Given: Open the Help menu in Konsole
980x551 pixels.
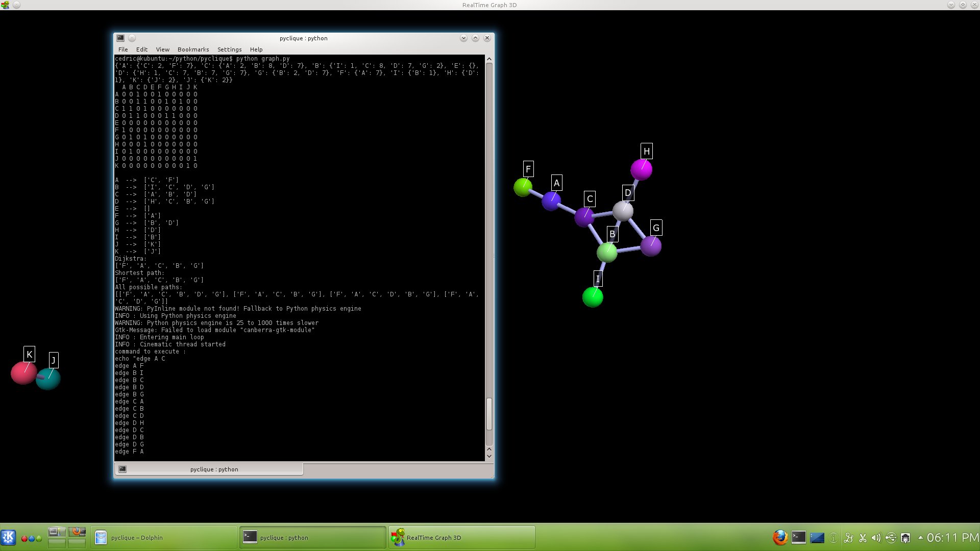Looking at the screenshot, I should coord(256,49).
